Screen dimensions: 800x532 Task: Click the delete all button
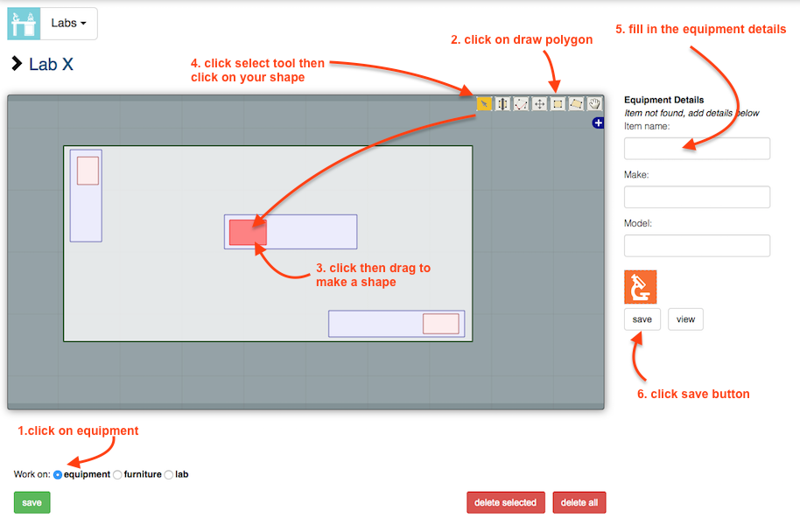coord(579,502)
